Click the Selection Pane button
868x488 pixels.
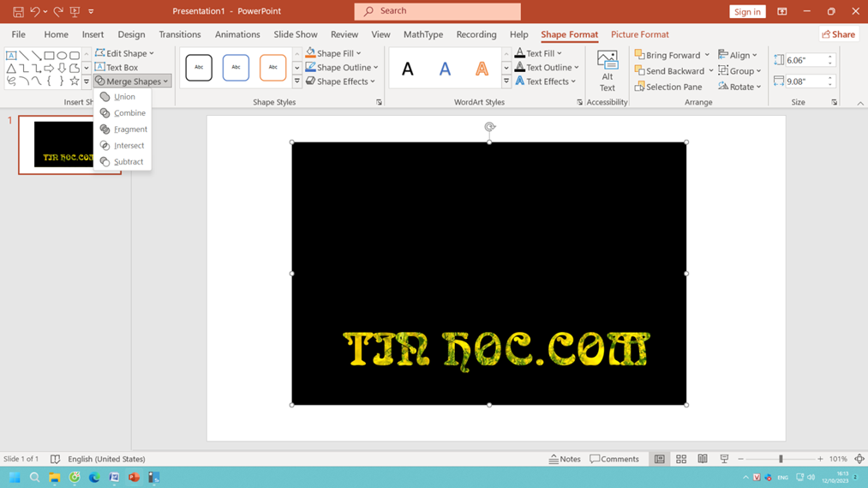(668, 87)
